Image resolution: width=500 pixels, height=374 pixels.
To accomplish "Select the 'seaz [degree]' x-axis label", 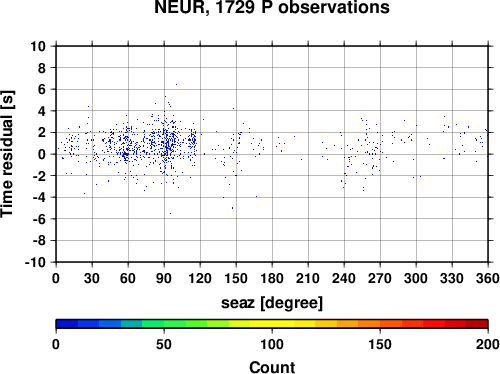I will 272,303.
